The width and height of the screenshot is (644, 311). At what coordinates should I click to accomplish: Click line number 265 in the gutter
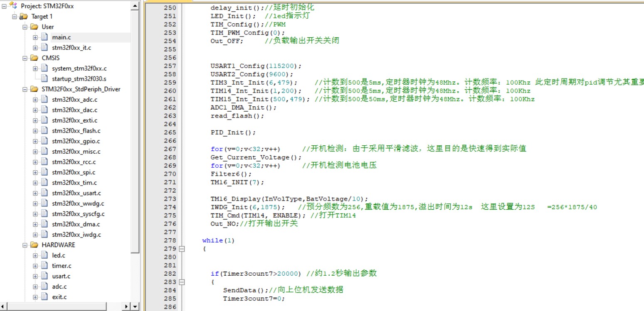170,132
